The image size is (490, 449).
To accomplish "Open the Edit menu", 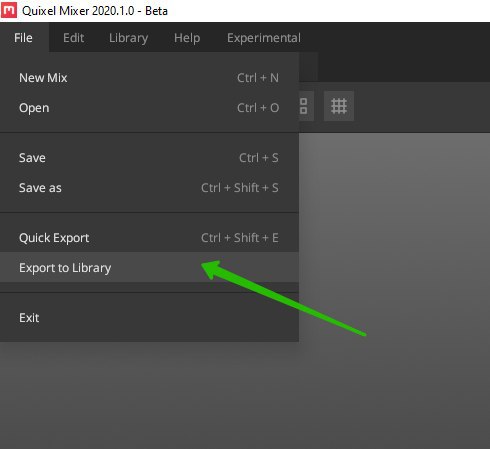I will [x=73, y=38].
